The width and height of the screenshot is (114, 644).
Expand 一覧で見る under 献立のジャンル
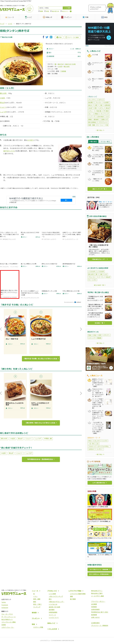100,343
